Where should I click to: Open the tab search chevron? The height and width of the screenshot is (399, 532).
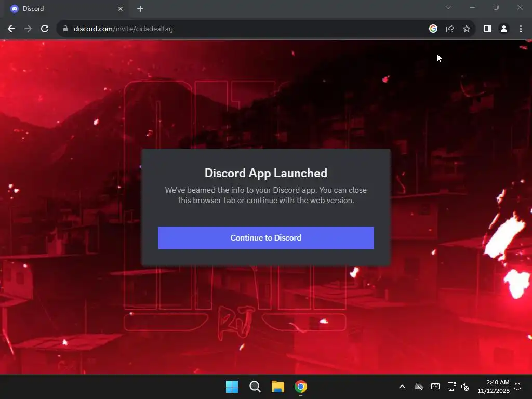(448, 7)
